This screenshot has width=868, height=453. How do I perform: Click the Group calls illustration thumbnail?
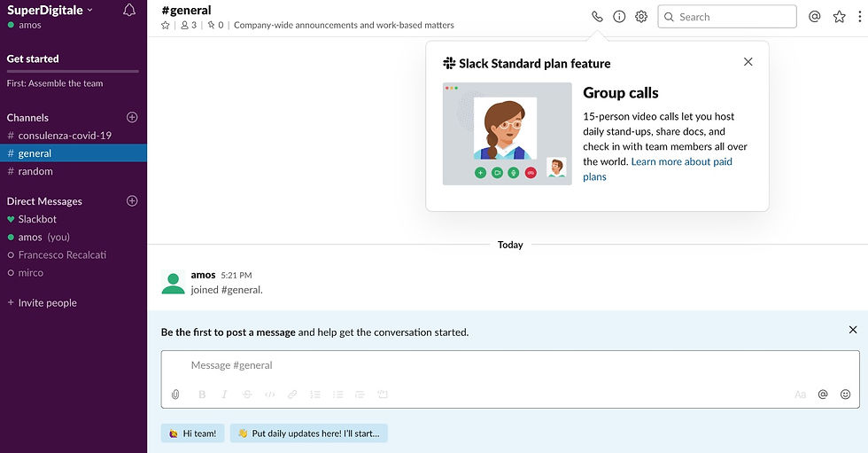point(507,134)
